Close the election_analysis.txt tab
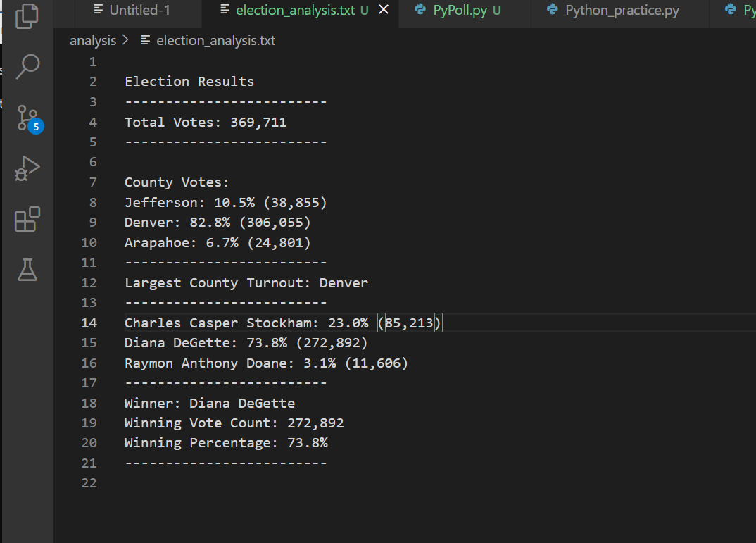The width and height of the screenshot is (756, 543). 384,10
